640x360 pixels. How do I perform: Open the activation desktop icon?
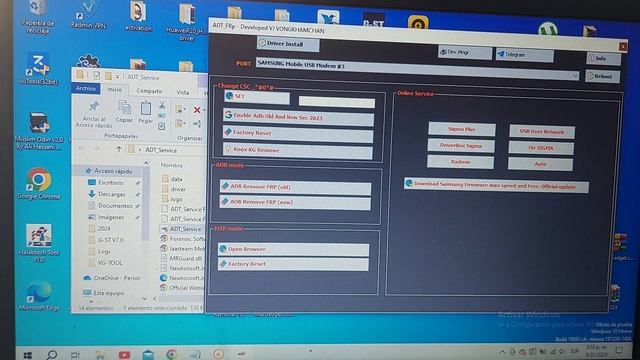click(138, 17)
